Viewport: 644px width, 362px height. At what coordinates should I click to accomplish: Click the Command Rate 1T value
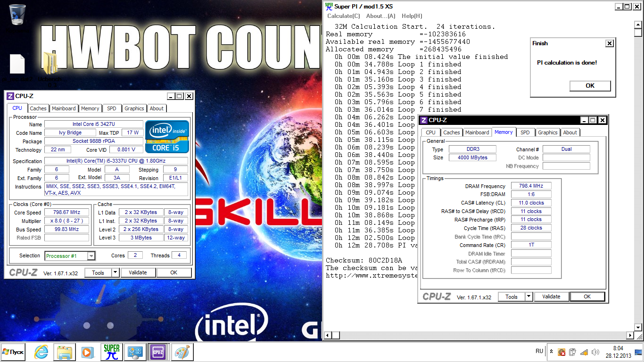tap(531, 246)
